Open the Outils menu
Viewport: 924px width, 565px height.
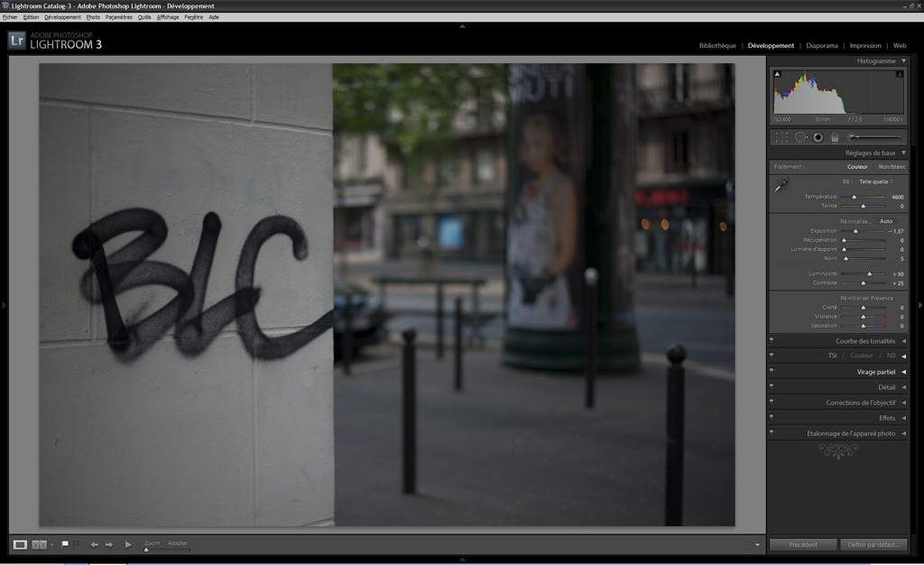[144, 17]
